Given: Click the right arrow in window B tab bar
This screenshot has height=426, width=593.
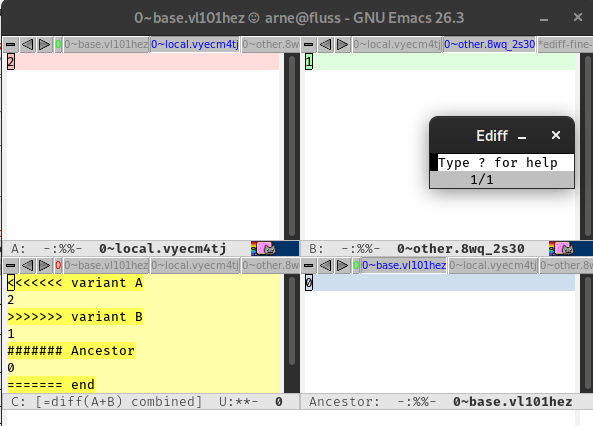Looking at the screenshot, I should pos(342,45).
